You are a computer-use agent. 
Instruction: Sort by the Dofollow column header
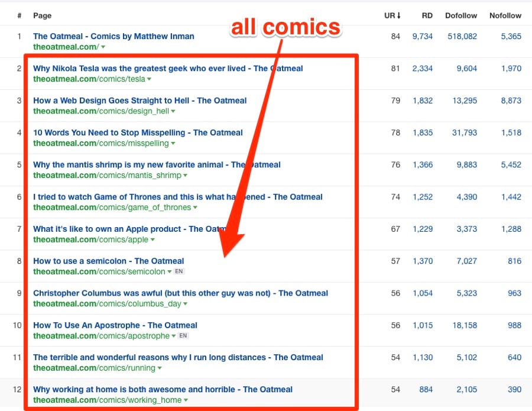461,15
